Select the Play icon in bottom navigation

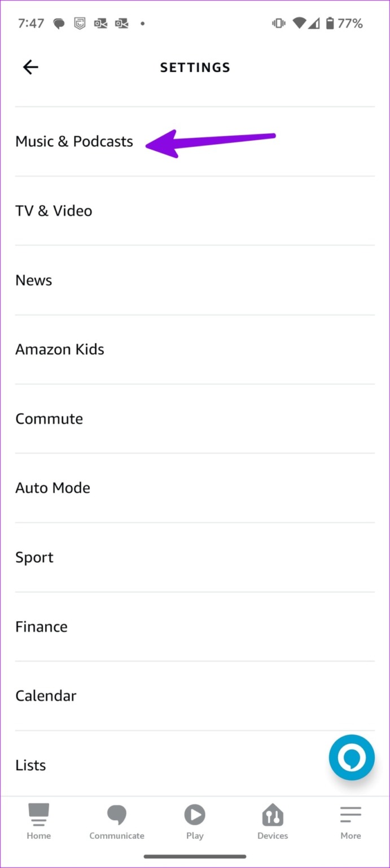click(x=195, y=815)
